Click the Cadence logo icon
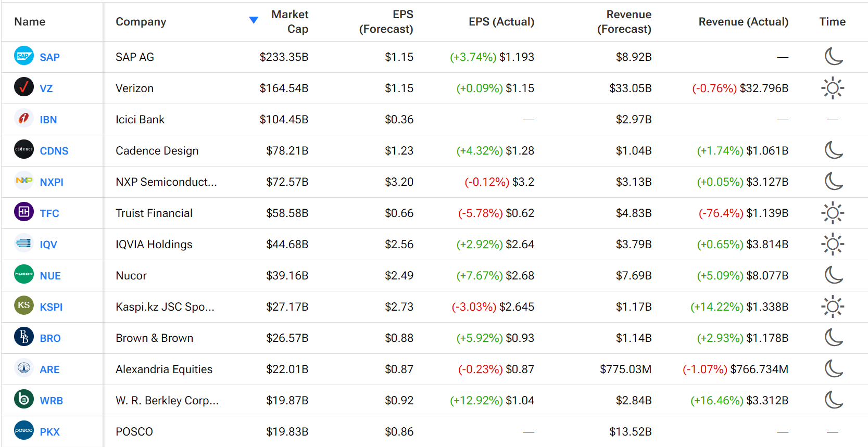The image size is (868, 447). pos(24,150)
